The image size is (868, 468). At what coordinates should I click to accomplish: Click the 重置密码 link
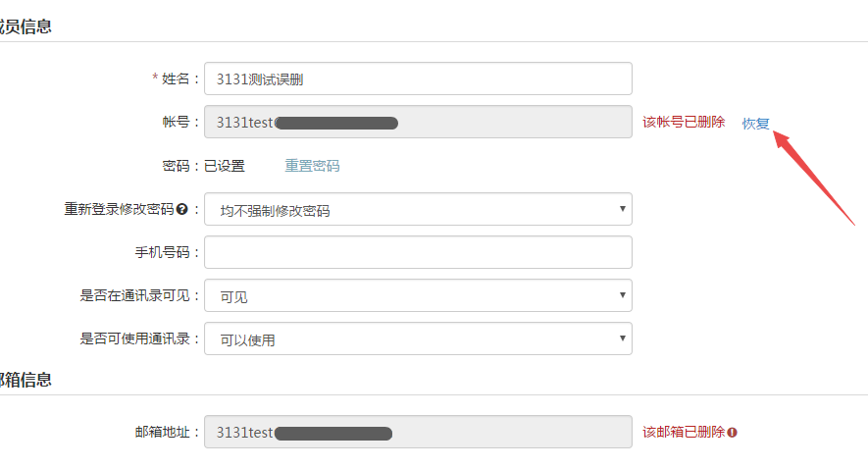click(312, 166)
